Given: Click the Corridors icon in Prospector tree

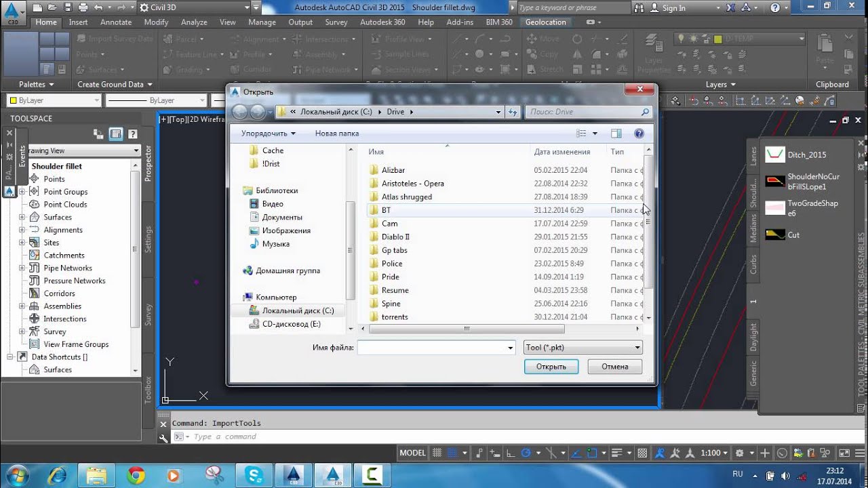Looking at the screenshot, I should click(34, 293).
